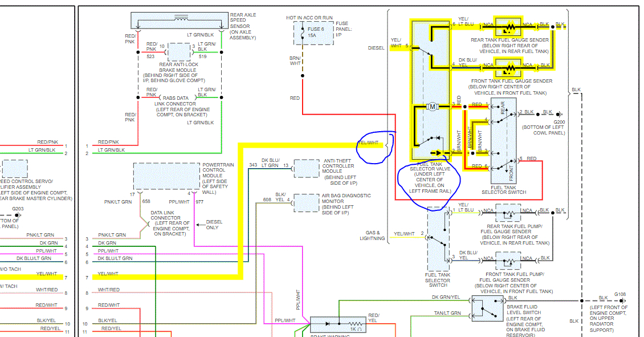Image resolution: width=644 pixels, height=337 pixels.
Task: Click the G203 ground label
Action: pos(18,209)
